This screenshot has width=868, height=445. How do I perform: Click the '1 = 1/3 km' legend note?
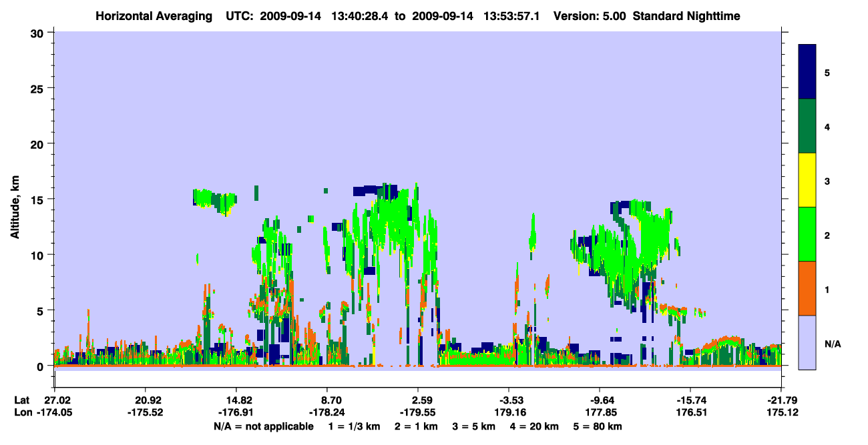click(x=353, y=426)
